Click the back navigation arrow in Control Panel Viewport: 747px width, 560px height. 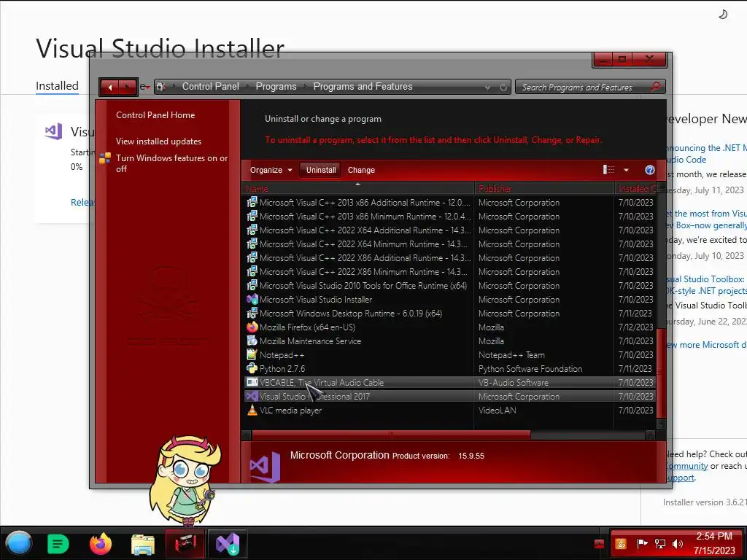pyautogui.click(x=109, y=87)
